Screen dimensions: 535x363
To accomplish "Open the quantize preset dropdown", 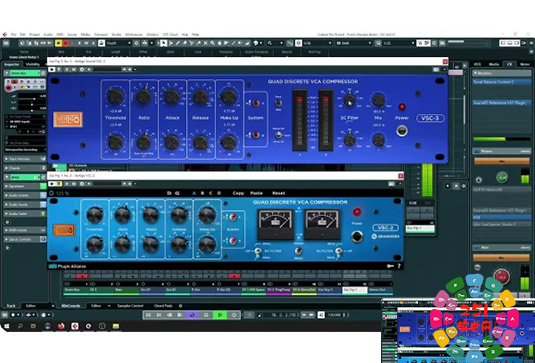I will click(x=399, y=43).
